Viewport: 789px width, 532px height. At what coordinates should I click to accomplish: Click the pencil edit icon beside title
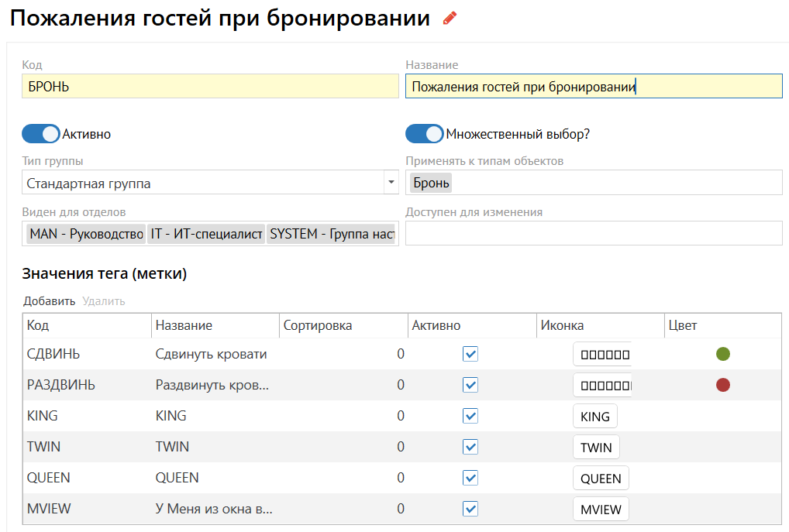coord(450,18)
